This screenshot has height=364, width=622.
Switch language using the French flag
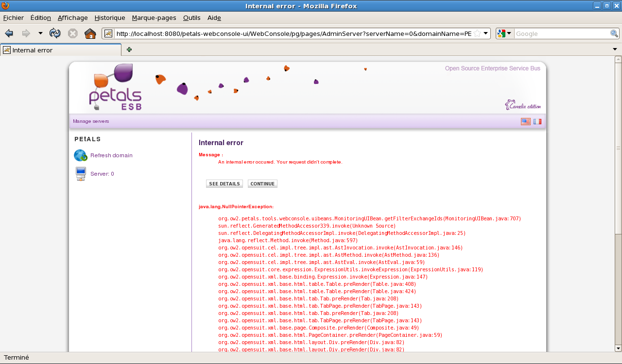[x=537, y=121]
